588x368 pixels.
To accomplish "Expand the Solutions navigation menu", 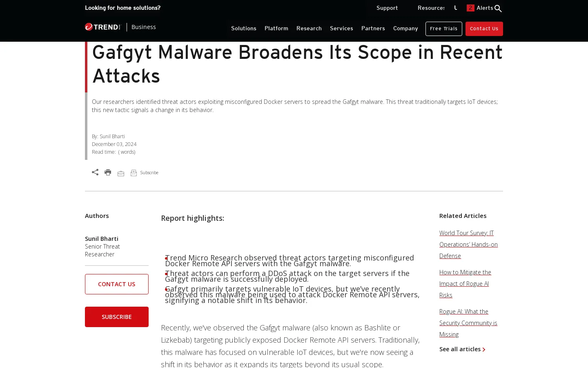I will 244,29.
